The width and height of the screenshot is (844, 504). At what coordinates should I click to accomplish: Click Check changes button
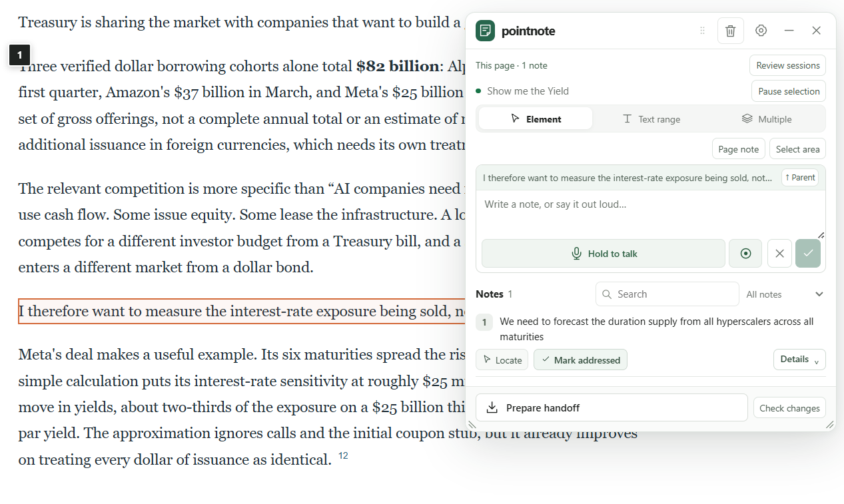(789, 407)
